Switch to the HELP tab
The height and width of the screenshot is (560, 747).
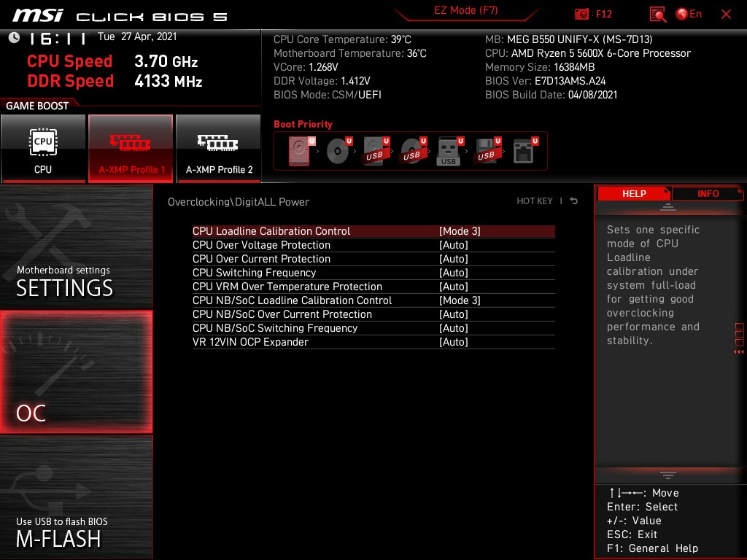coord(633,193)
